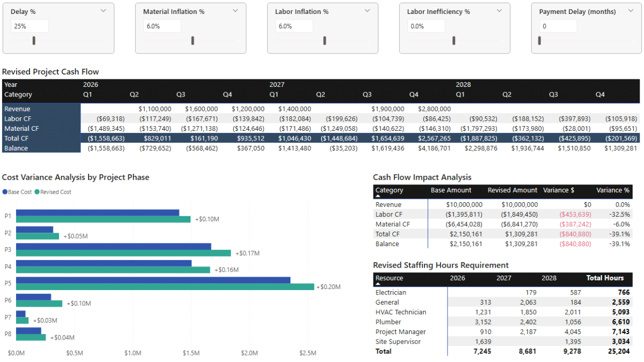This screenshot has height=362, width=644.
Task: Open the Payment Delay (months) dropdown
Action: click(630, 11)
